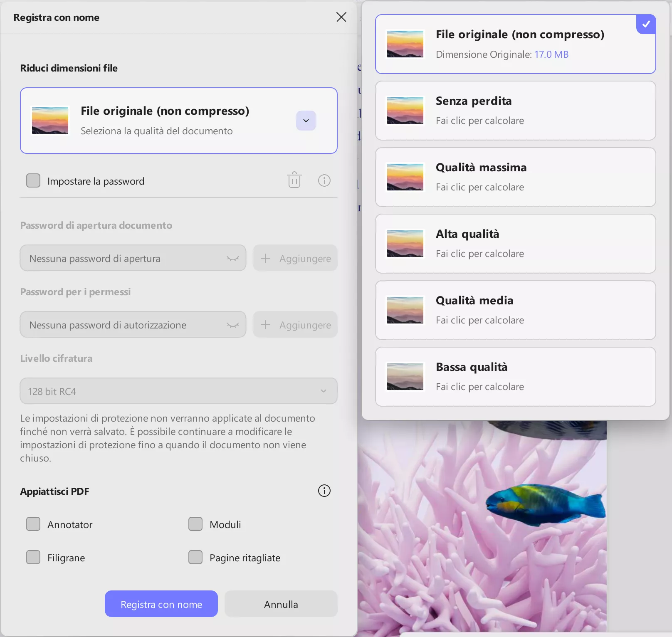Delete password settings with the trash icon
Viewport: 672px width, 637px height.
click(294, 180)
